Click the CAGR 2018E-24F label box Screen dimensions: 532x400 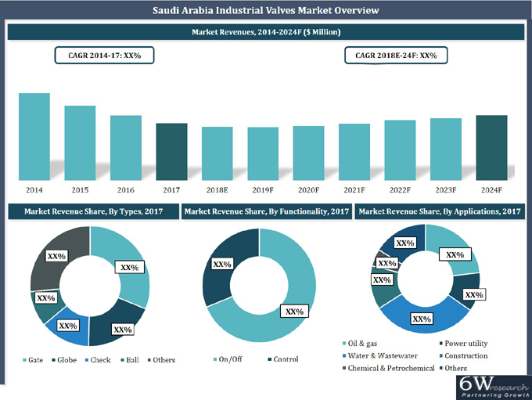pyautogui.click(x=396, y=56)
